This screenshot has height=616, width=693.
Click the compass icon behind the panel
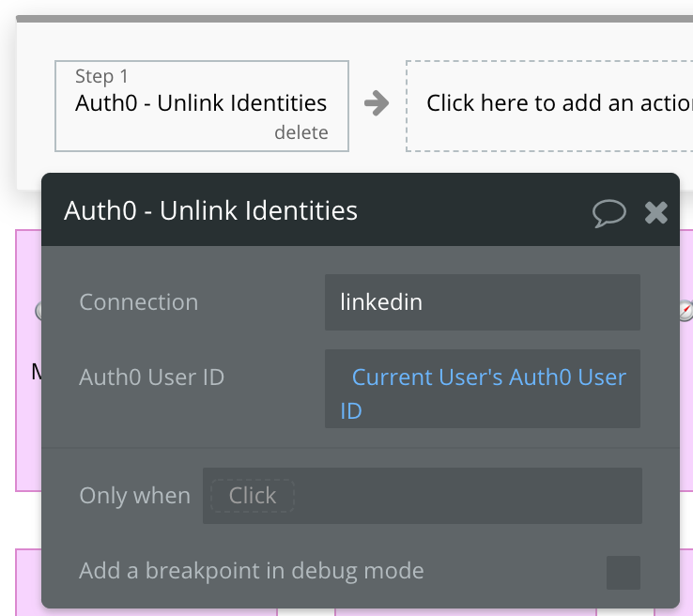pos(686,311)
